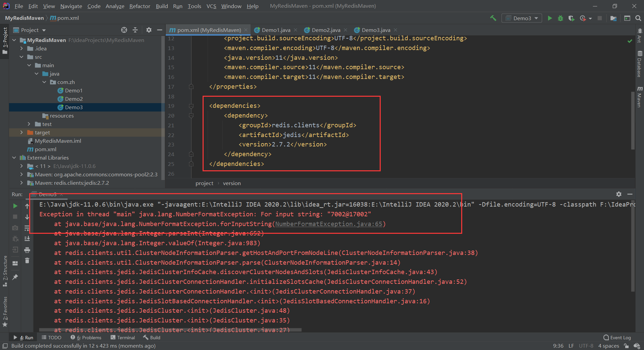Toggle the Favorites tool window stripe button
The width and height of the screenshot is (644, 350).
pyautogui.click(x=5, y=311)
